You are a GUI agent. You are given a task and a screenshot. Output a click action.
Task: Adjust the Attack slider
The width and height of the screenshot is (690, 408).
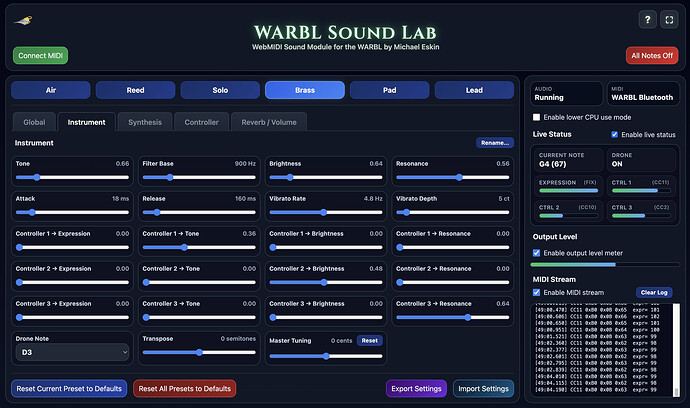tap(72, 212)
